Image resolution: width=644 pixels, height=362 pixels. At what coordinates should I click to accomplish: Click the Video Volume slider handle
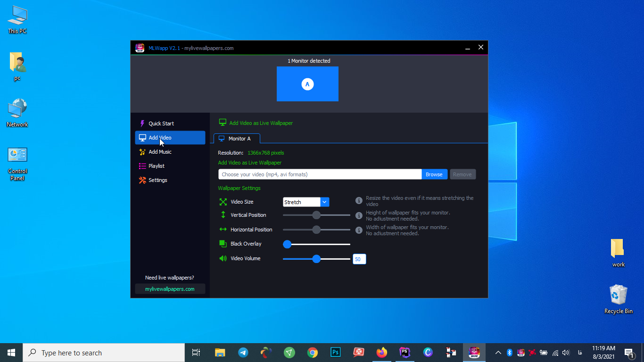[x=316, y=259]
